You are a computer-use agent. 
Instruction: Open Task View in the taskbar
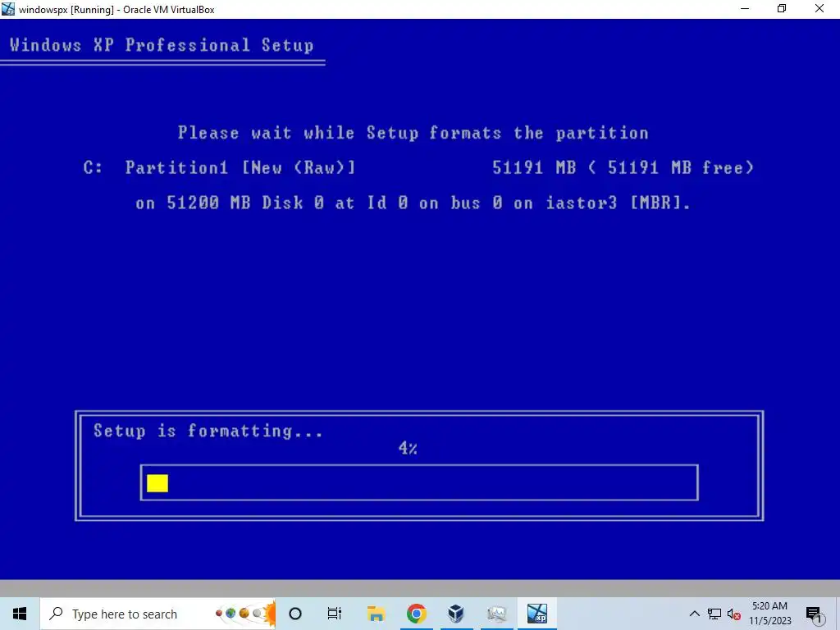pyautogui.click(x=335, y=614)
